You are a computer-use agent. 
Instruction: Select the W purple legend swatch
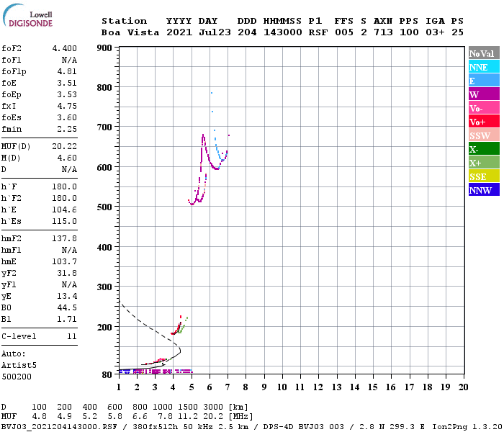pos(484,94)
